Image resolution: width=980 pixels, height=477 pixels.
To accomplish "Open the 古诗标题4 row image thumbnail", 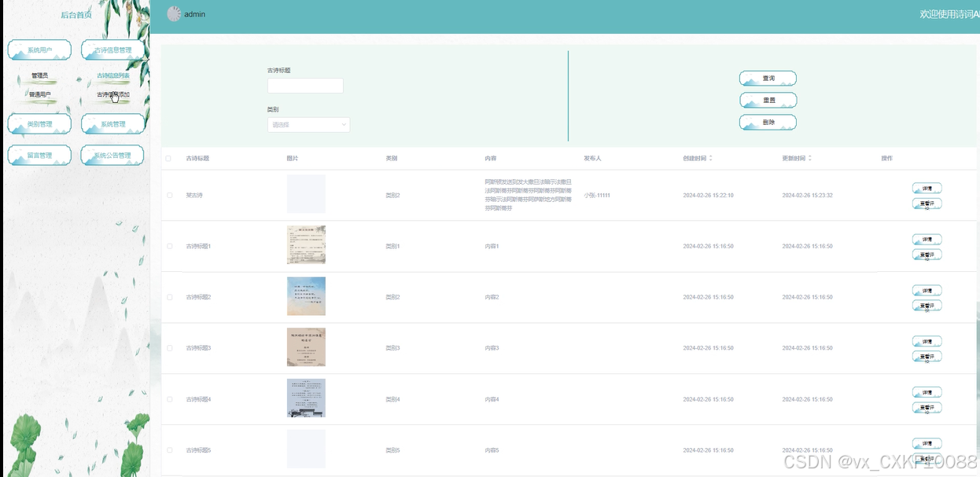I will click(x=306, y=398).
